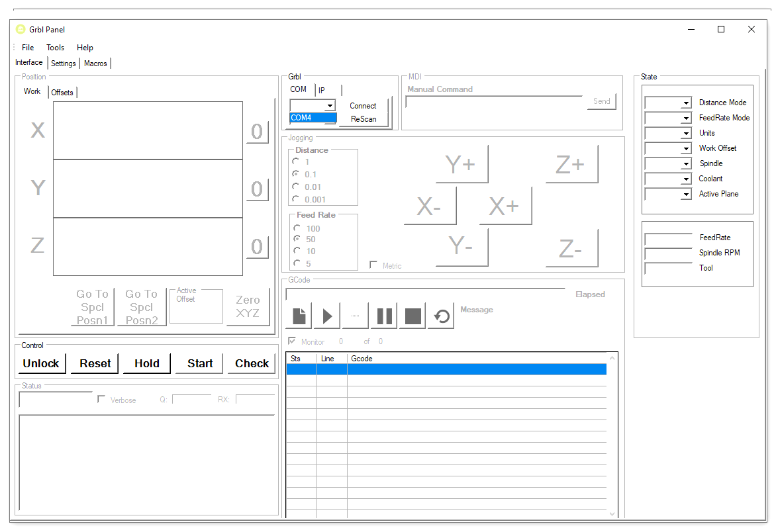Click the Send MDI button
The width and height of the screenshot is (776, 532).
pyautogui.click(x=602, y=101)
